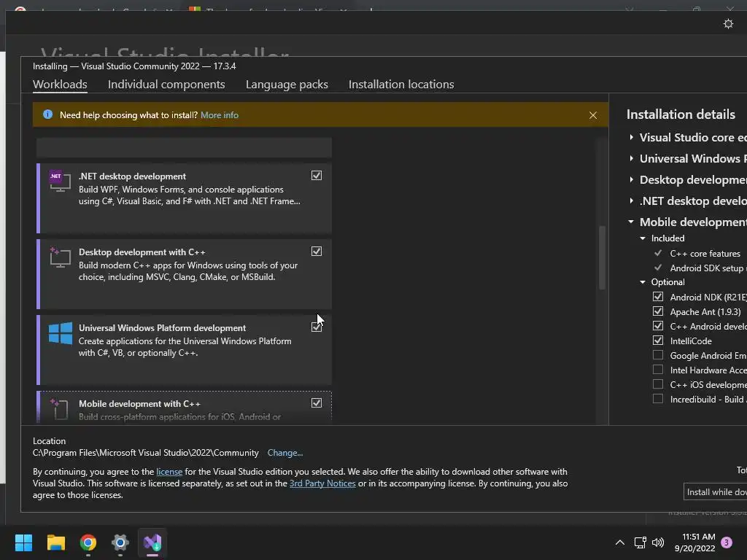747x560 pixels.
Task: Enable the Intel Hardware Accelerated option
Action: click(658, 370)
